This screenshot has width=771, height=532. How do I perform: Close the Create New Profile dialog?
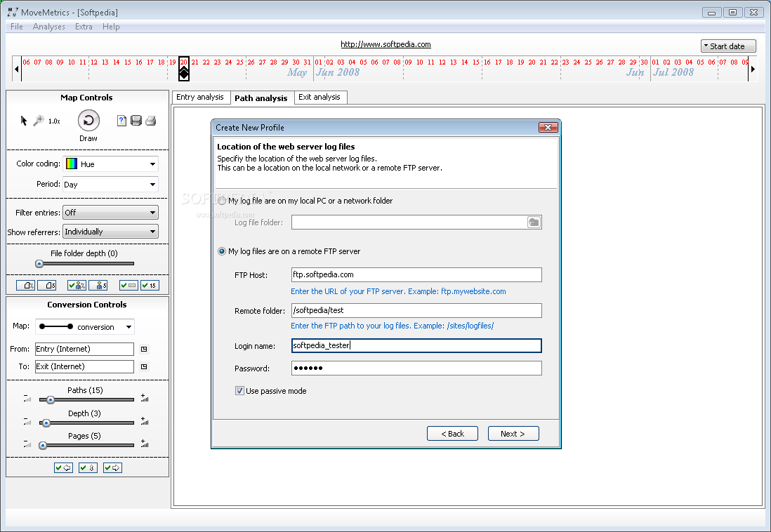(548, 128)
